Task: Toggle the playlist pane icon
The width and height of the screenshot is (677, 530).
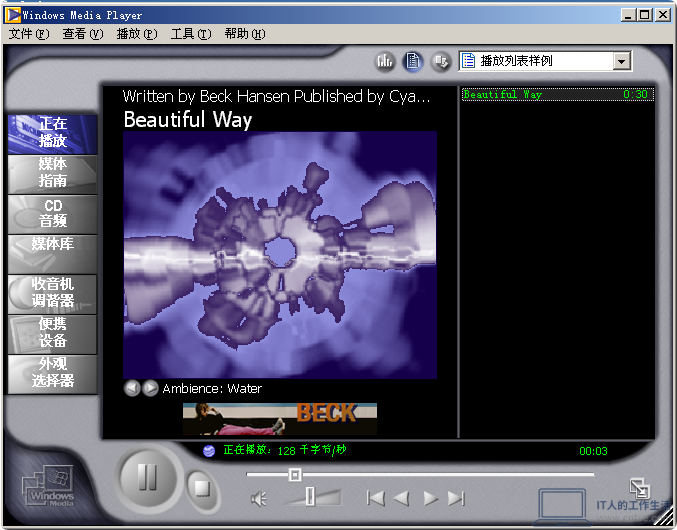Action: coord(413,61)
